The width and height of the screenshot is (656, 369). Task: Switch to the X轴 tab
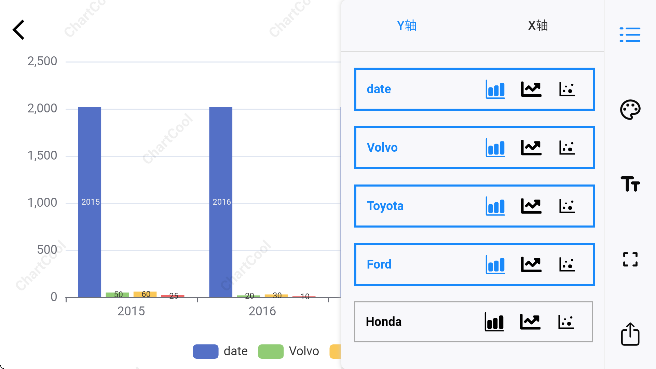point(538,26)
